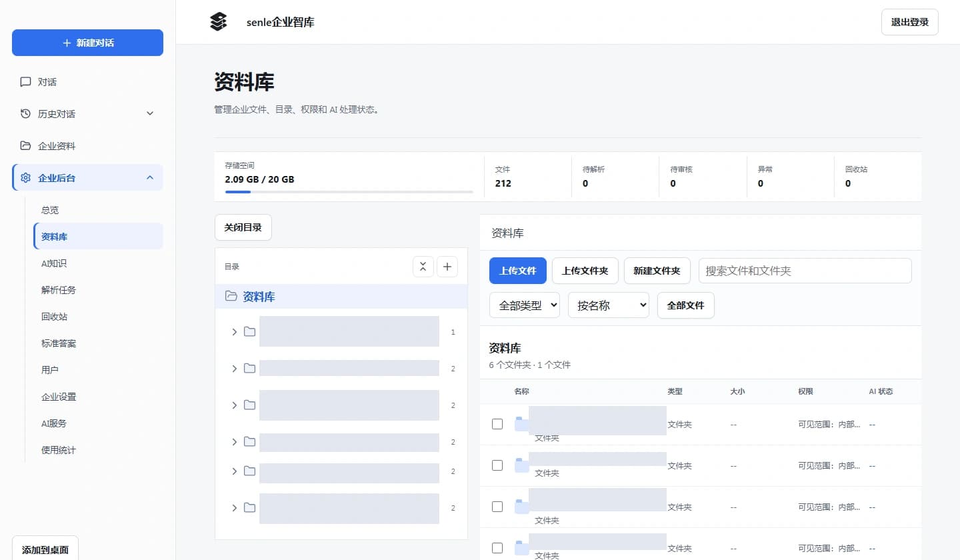Tick the checkbox of the third file row
The width and height of the screenshot is (960, 560).
tap(497, 507)
